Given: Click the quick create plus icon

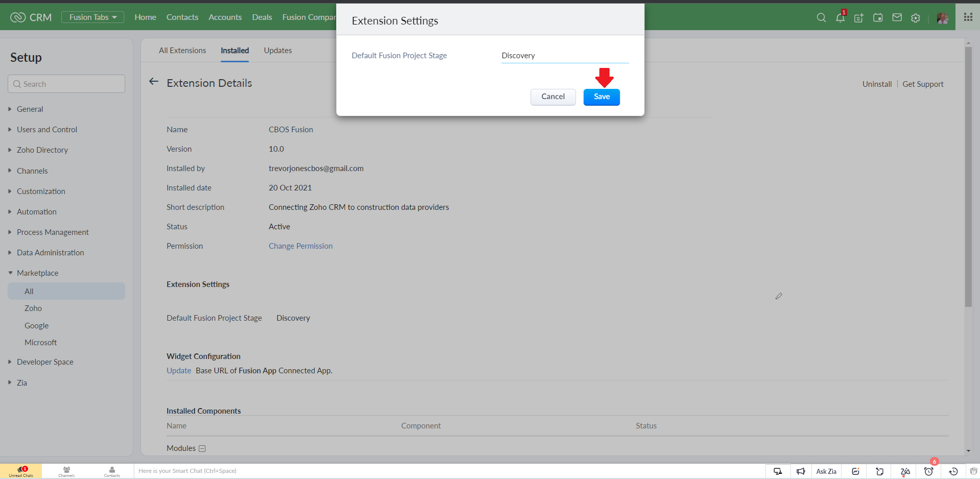Looking at the screenshot, I should click(x=859, y=18).
